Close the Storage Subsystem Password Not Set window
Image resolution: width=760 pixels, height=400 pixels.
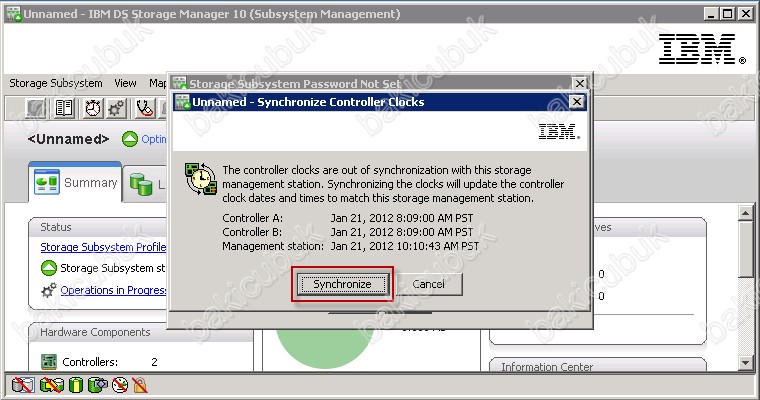coord(579,83)
